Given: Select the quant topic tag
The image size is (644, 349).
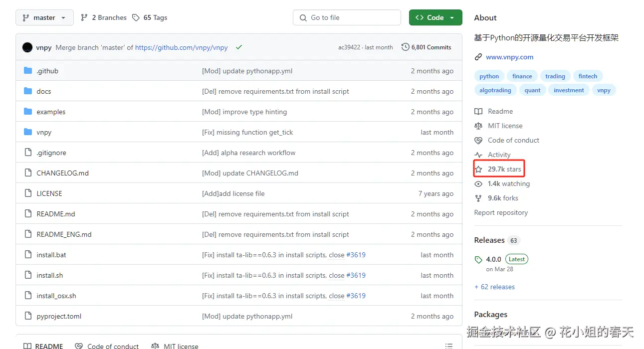Looking at the screenshot, I should point(533,90).
